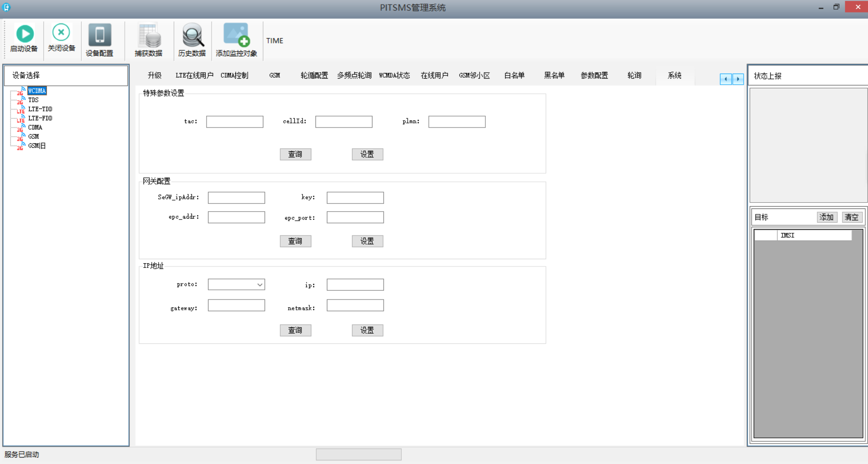Click the application icon in the title bar
The image size is (868, 464).
5,7
